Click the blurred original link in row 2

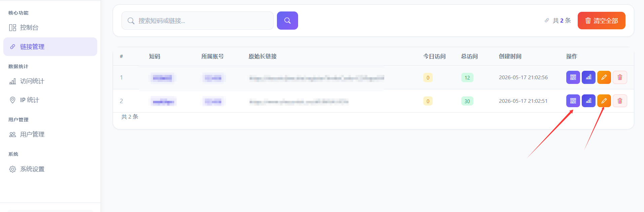point(299,101)
